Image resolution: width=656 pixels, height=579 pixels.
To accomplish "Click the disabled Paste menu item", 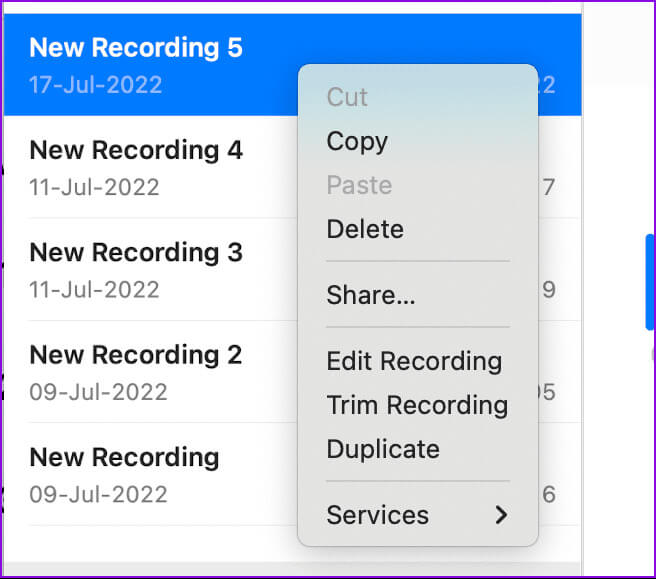I will (359, 185).
